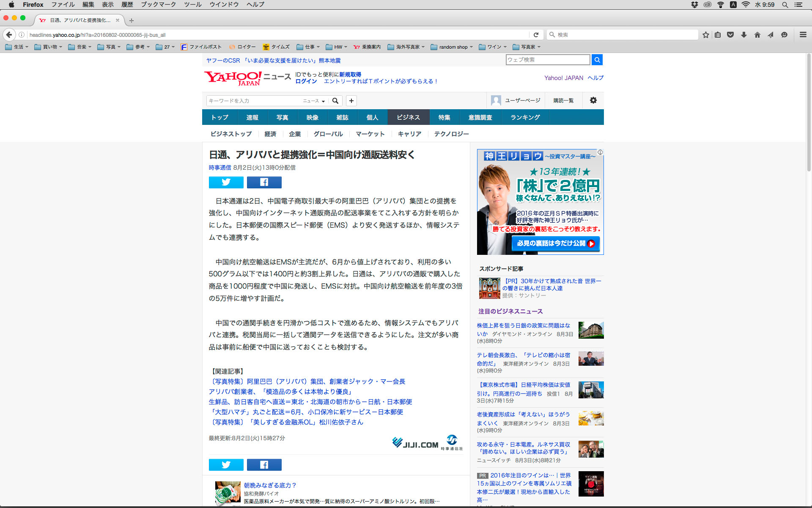Viewport: 812px width, 508px height.
Task: Click the bookmark star icon
Action: [x=705, y=35]
